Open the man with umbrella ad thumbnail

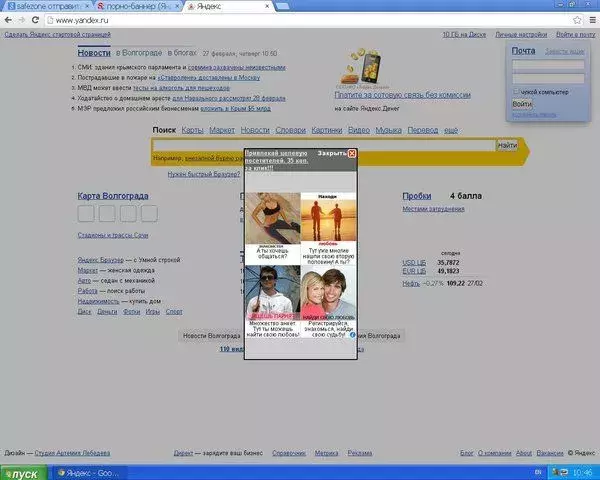(273, 293)
